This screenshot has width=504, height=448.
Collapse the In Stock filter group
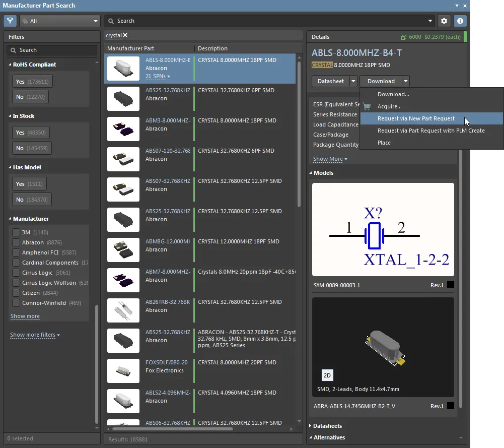pyautogui.click(x=10, y=116)
